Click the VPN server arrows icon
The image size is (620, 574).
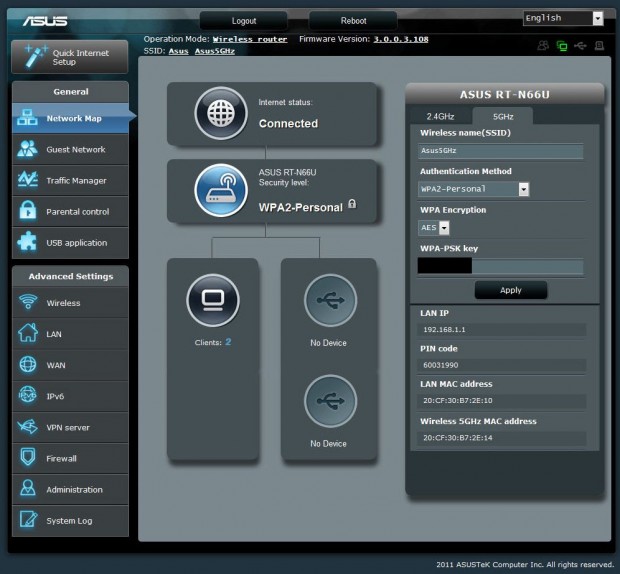pyautogui.click(x=28, y=427)
